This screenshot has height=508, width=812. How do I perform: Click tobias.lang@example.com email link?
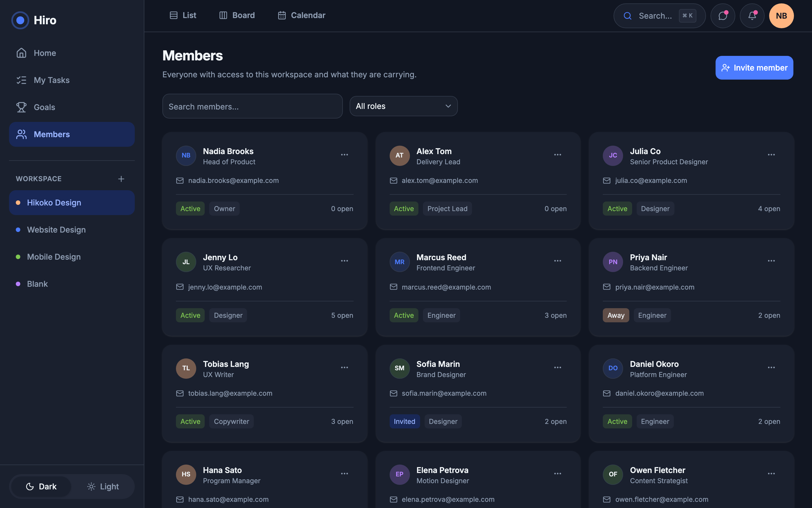(x=230, y=393)
